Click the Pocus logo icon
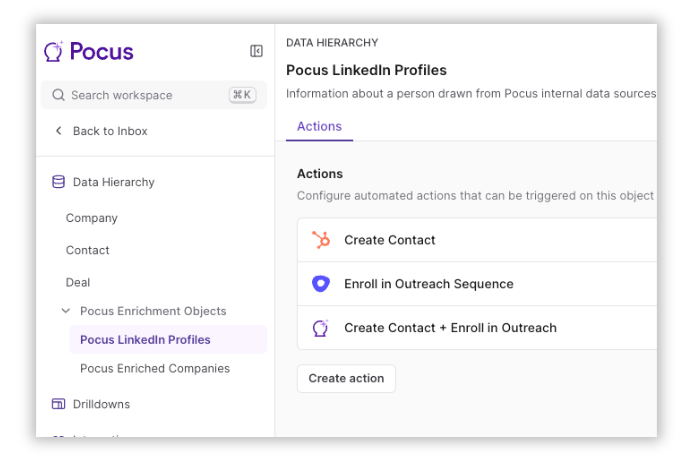The image size is (693, 461). coord(53,51)
